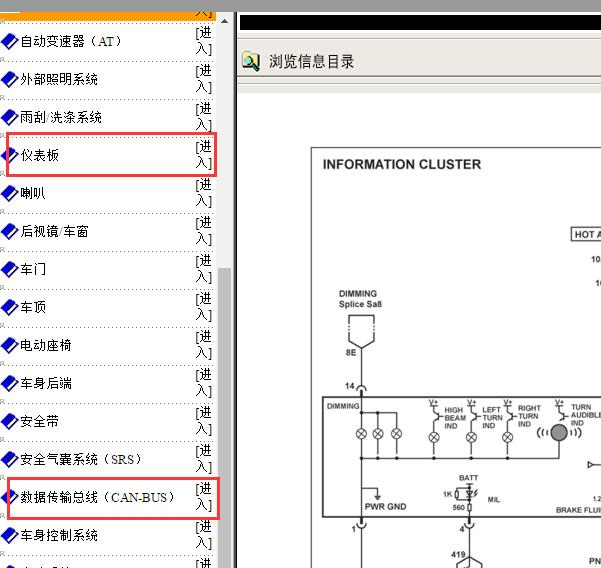601x568 pixels.
Task: Select 车身后端 in the list
Action: click(x=46, y=383)
